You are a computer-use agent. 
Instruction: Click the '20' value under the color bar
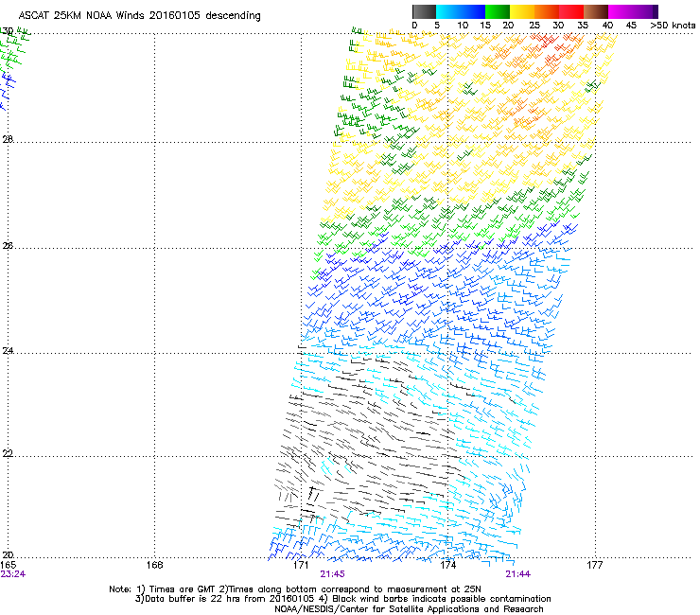(508, 26)
